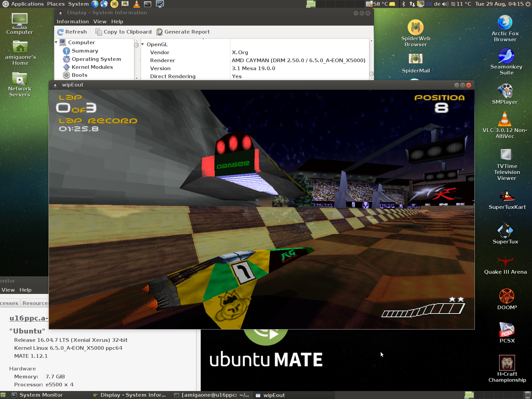Collapse the Computer tree node
This screenshot has height=399, width=532.
click(x=57, y=42)
